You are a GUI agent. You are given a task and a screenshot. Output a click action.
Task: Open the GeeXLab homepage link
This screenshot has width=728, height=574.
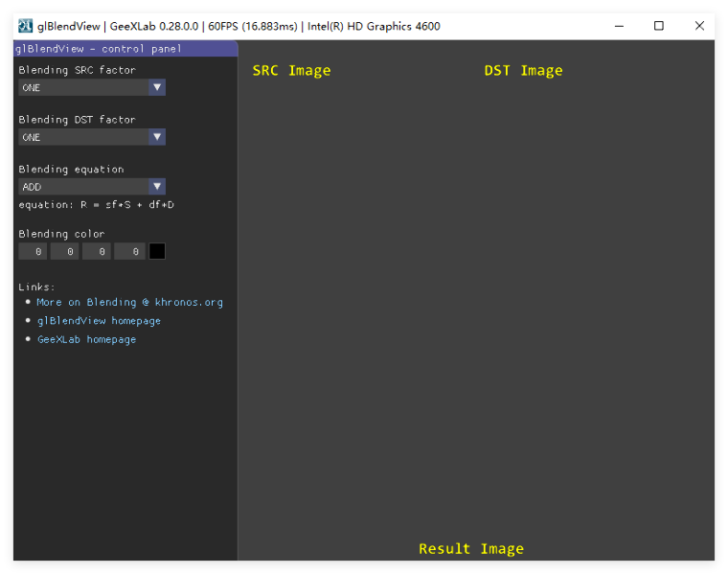coord(87,339)
